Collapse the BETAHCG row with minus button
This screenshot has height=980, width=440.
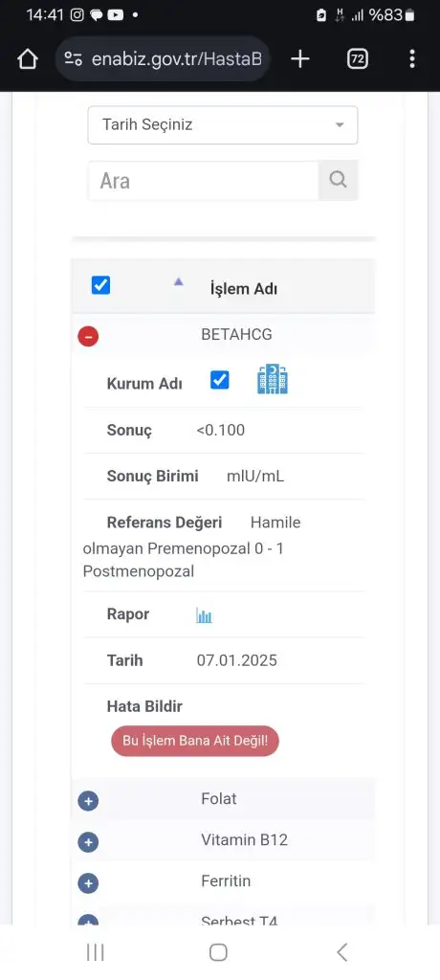88,336
